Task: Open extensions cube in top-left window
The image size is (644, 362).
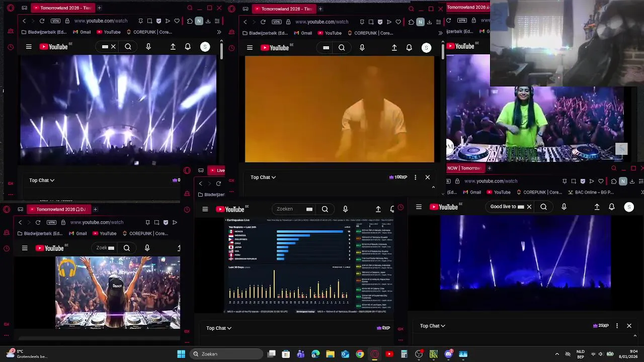Action: [x=190, y=21]
